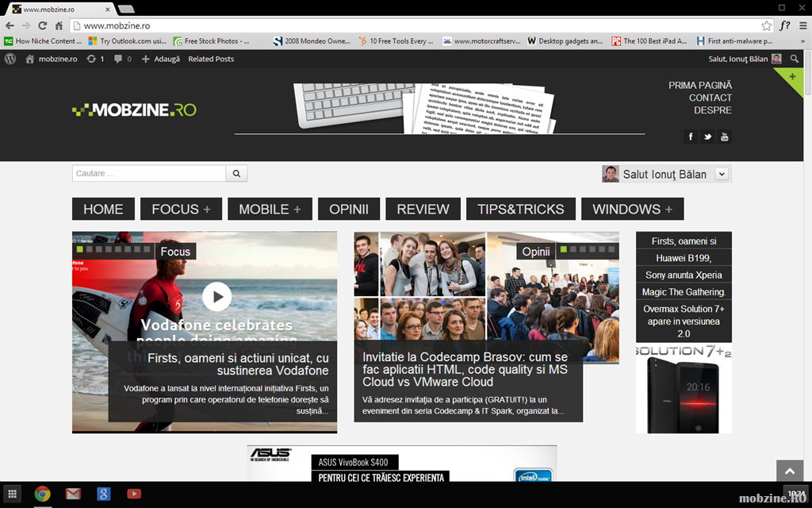Click the PRIMA PAGINĂ link
Viewport: 812px width, 508px height.
(700, 85)
